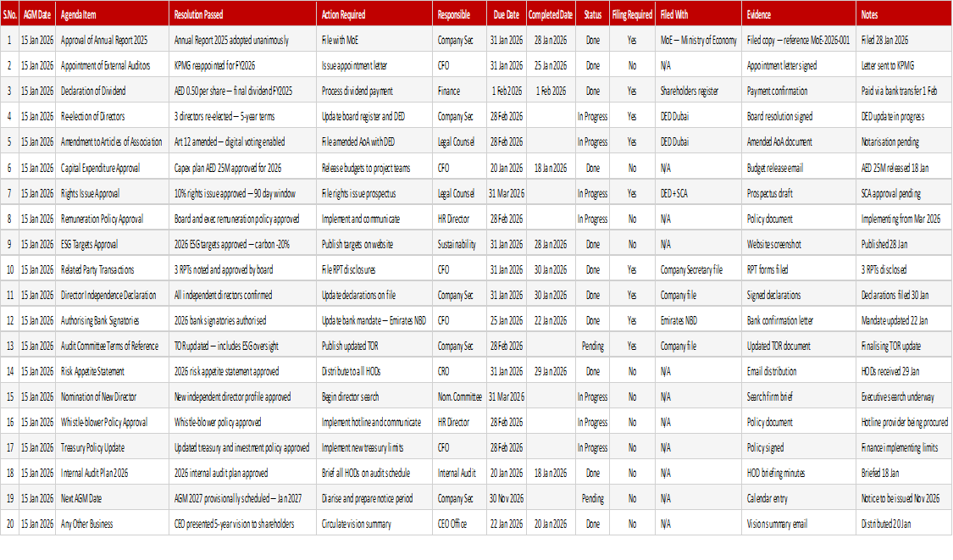Viewport: 953px width, 560px height.
Task: Click 'Company Secretary file' cell
Action: tap(698, 269)
